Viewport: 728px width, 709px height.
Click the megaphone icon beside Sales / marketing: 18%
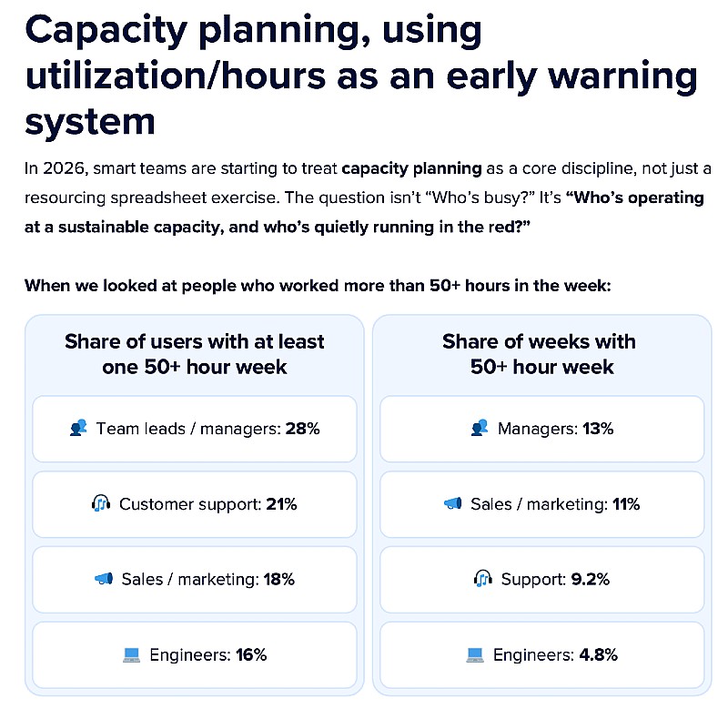(103, 579)
